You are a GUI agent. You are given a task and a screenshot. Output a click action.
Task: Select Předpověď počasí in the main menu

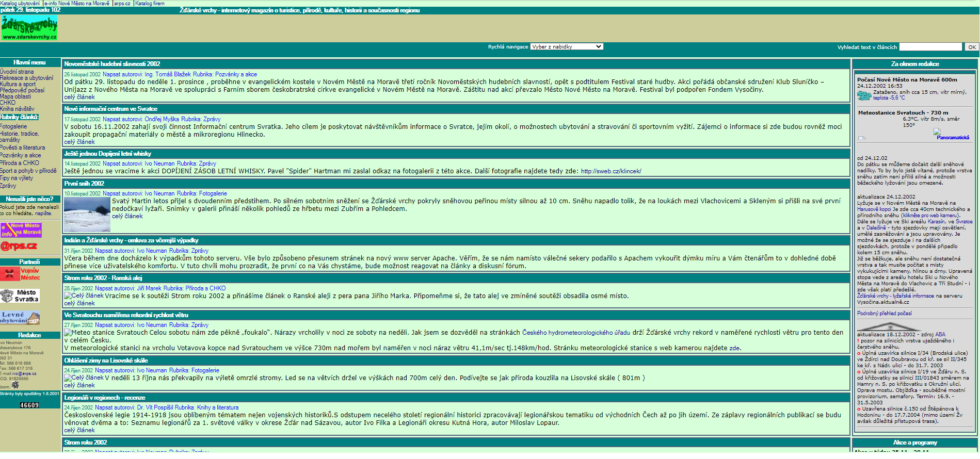click(22, 90)
